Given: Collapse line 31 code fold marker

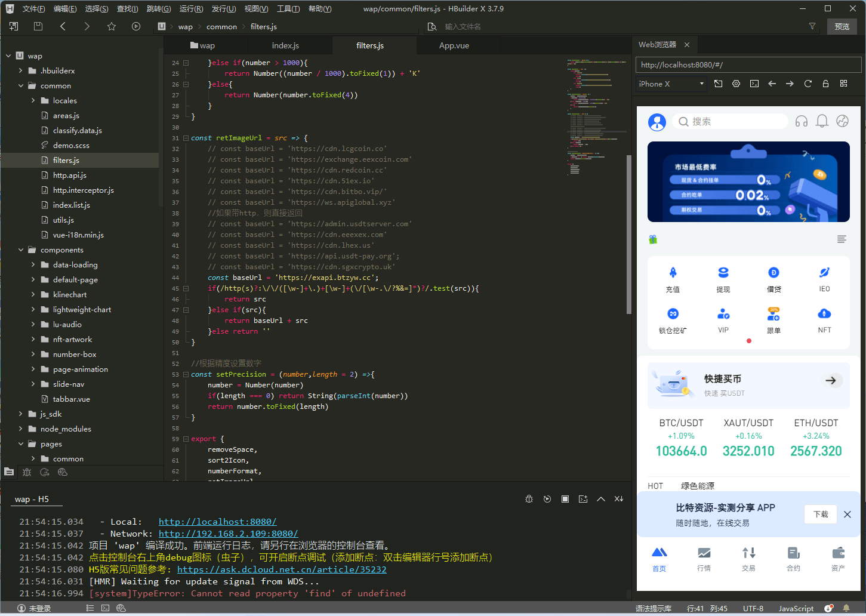Looking at the screenshot, I should click(186, 138).
